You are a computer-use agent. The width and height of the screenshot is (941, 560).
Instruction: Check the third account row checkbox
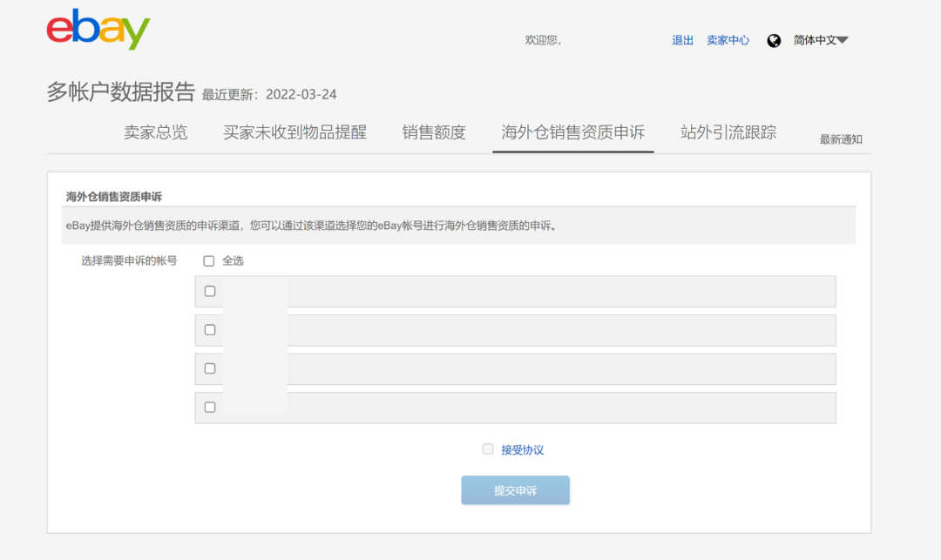(x=210, y=368)
